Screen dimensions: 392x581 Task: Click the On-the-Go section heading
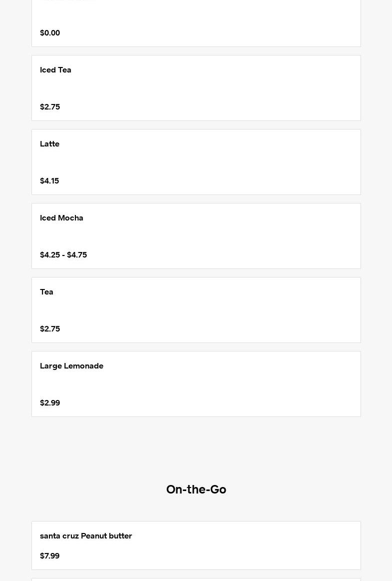(x=196, y=489)
